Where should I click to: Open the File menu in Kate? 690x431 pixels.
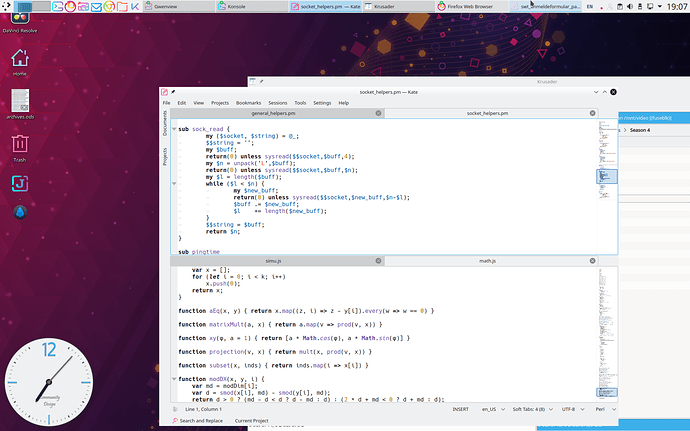[166, 103]
